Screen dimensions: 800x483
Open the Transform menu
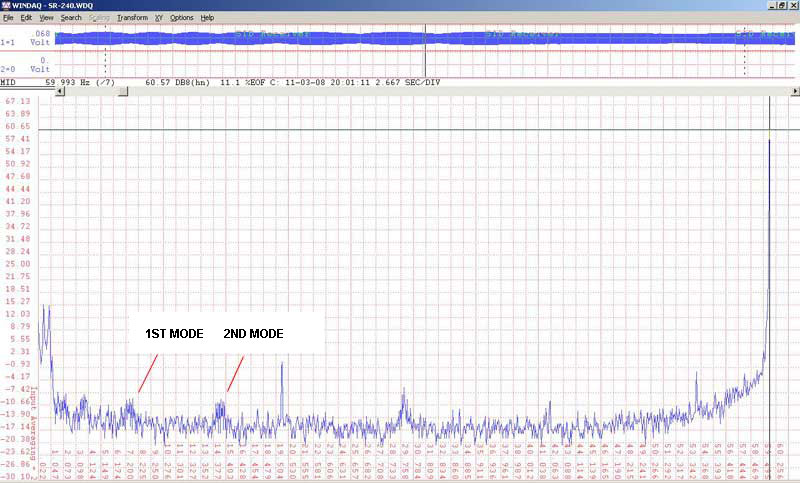click(x=132, y=17)
